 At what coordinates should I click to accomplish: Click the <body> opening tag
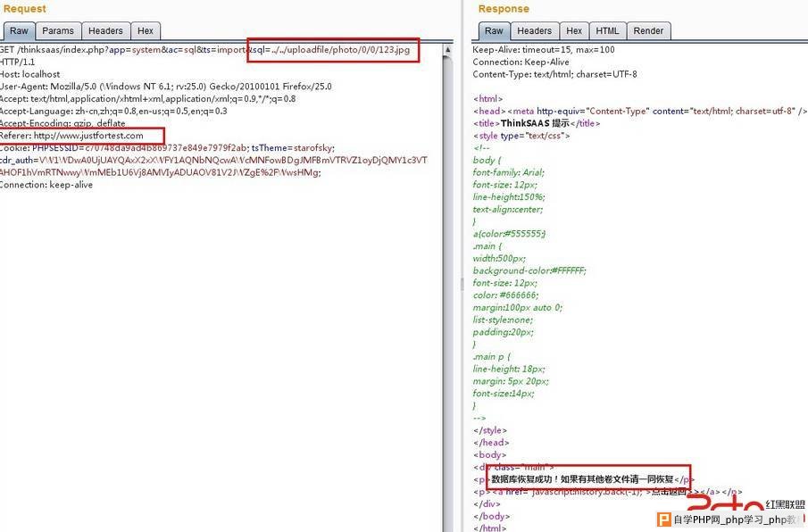point(489,454)
